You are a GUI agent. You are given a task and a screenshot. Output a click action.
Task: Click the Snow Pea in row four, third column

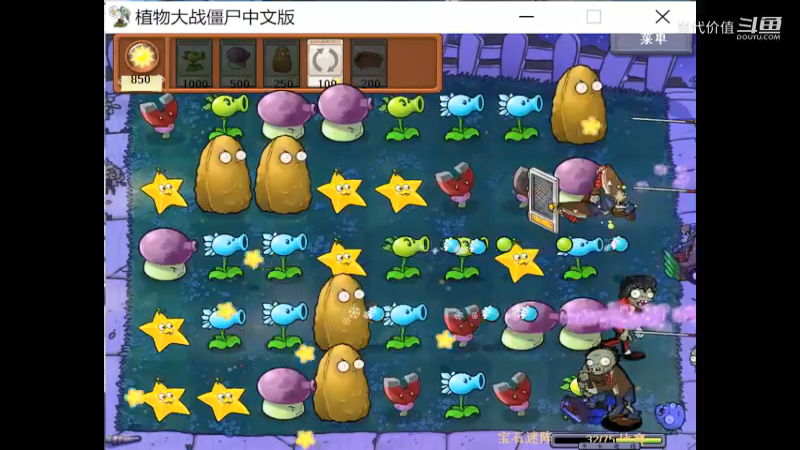(285, 324)
